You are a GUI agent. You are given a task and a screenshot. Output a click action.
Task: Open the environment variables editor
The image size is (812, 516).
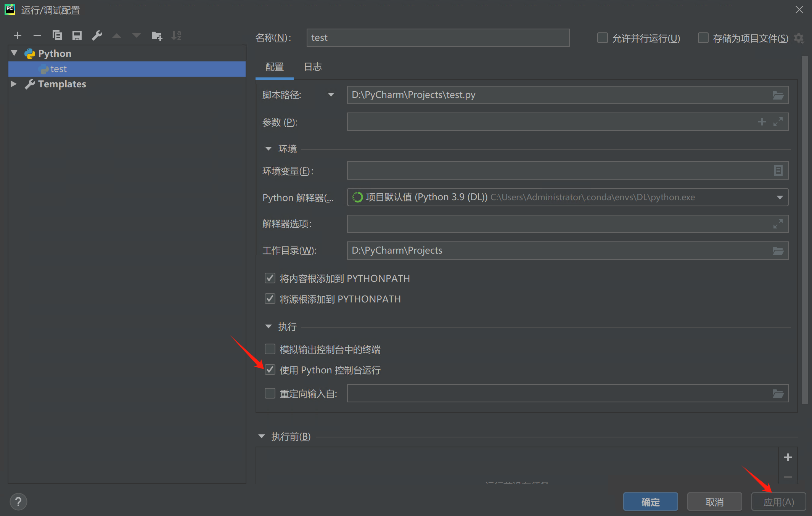778,170
